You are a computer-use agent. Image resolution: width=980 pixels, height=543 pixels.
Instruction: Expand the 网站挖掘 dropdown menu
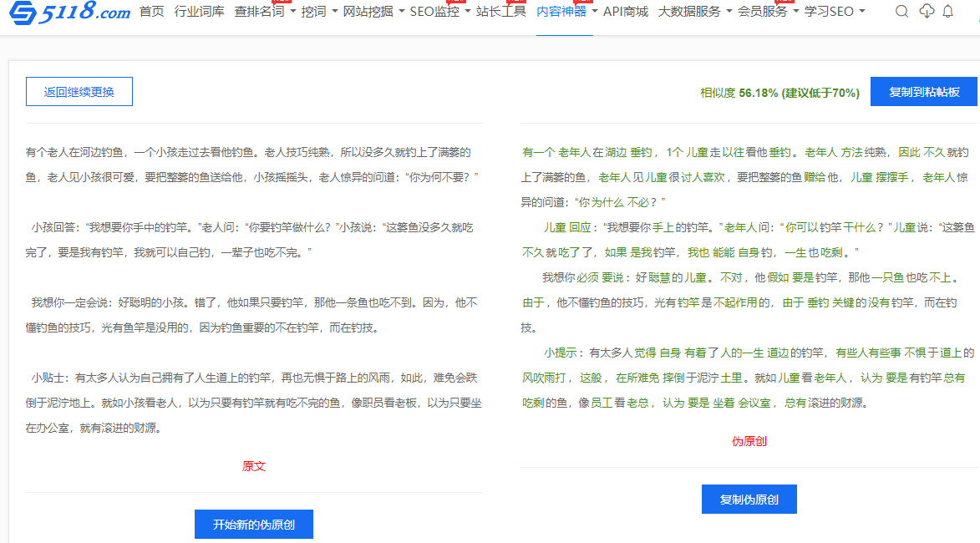click(x=373, y=12)
